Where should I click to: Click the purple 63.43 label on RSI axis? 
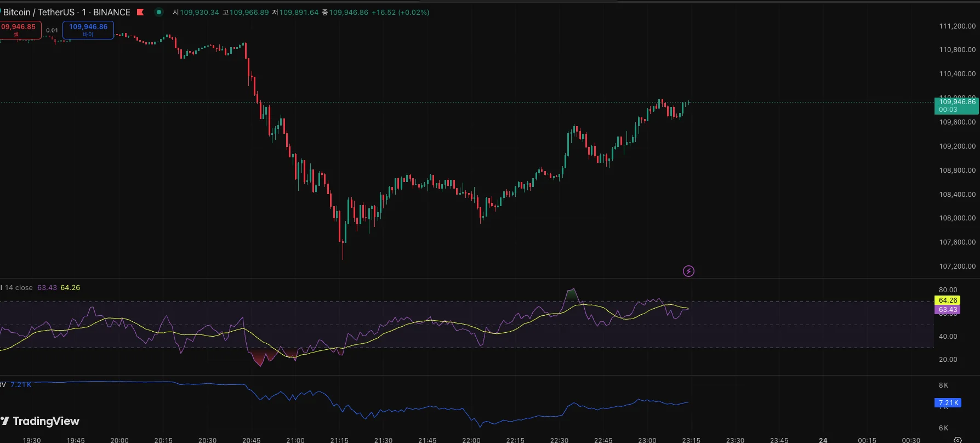[x=947, y=310]
